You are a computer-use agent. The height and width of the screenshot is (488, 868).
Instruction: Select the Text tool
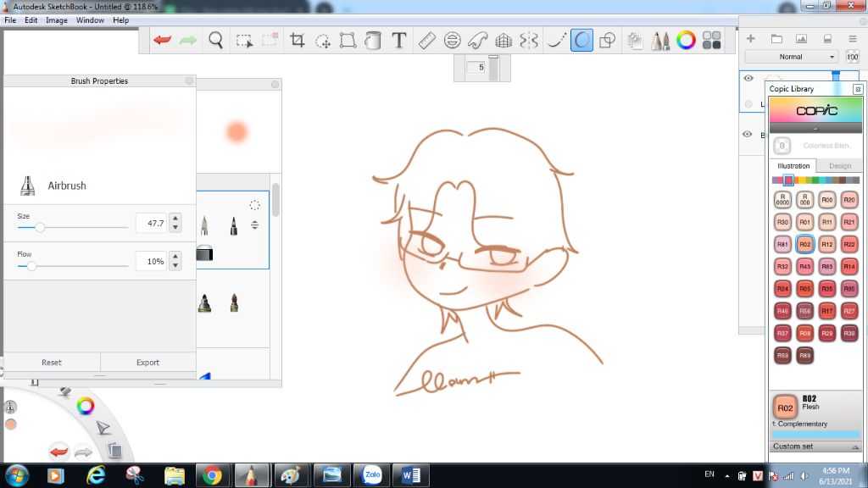(x=398, y=41)
